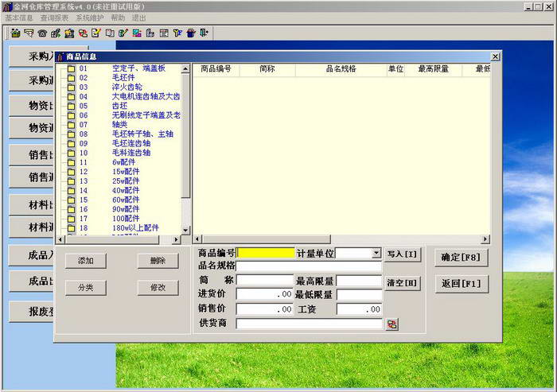This screenshot has width=557, height=392.
Task: Click product table horizontal scrollbar thumb
Action: point(266,239)
